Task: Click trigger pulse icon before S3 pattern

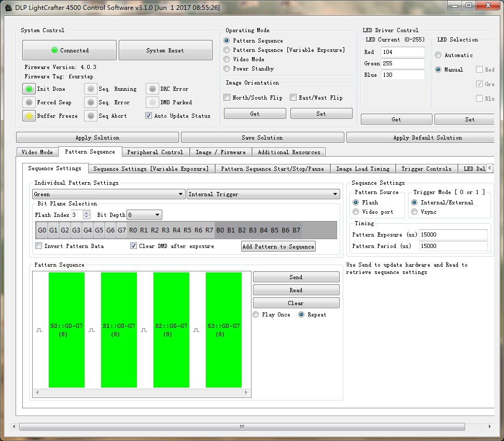Action: pyautogui.click(x=197, y=330)
